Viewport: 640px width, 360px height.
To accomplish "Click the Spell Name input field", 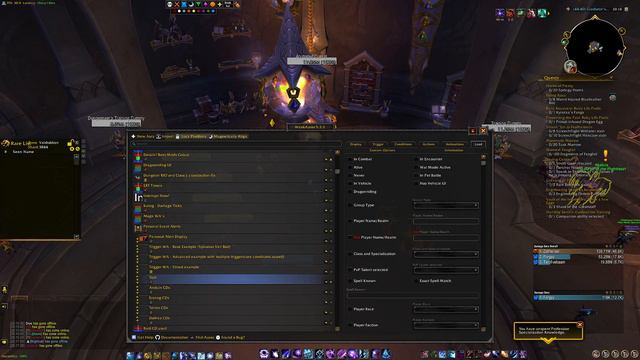I will (412, 295).
